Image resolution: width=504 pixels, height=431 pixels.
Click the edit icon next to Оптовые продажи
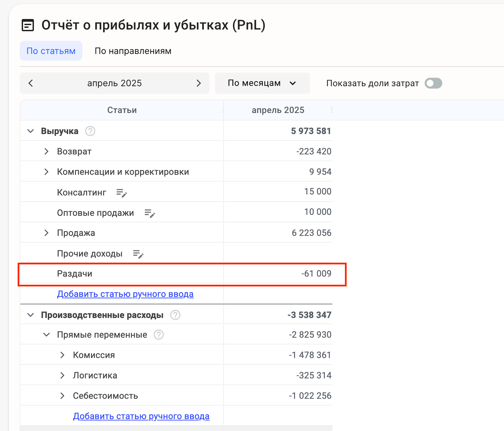[x=150, y=213]
